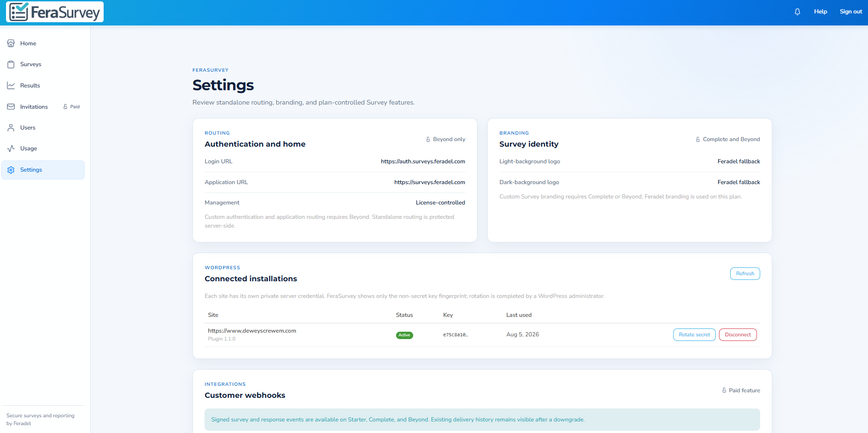Click the key fingerprint e75c8a10

coord(456,335)
